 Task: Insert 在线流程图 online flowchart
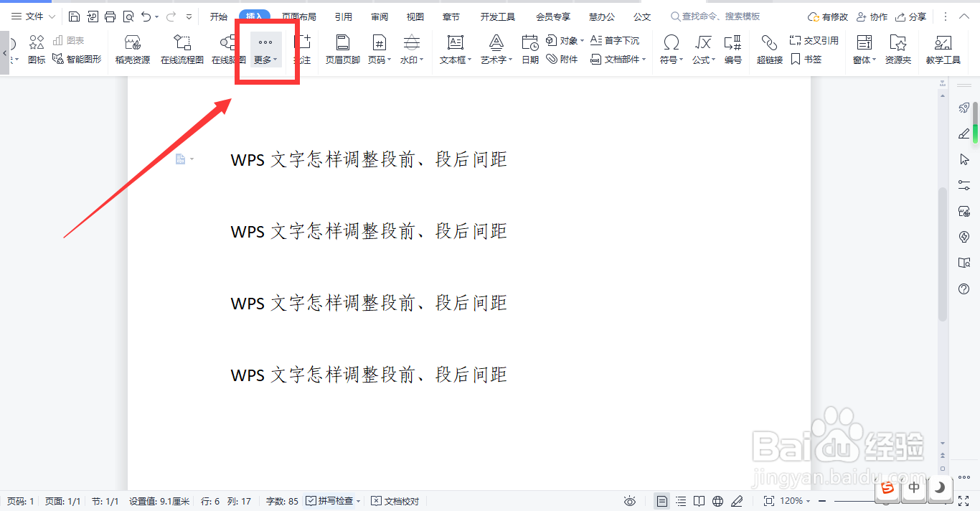[182, 50]
